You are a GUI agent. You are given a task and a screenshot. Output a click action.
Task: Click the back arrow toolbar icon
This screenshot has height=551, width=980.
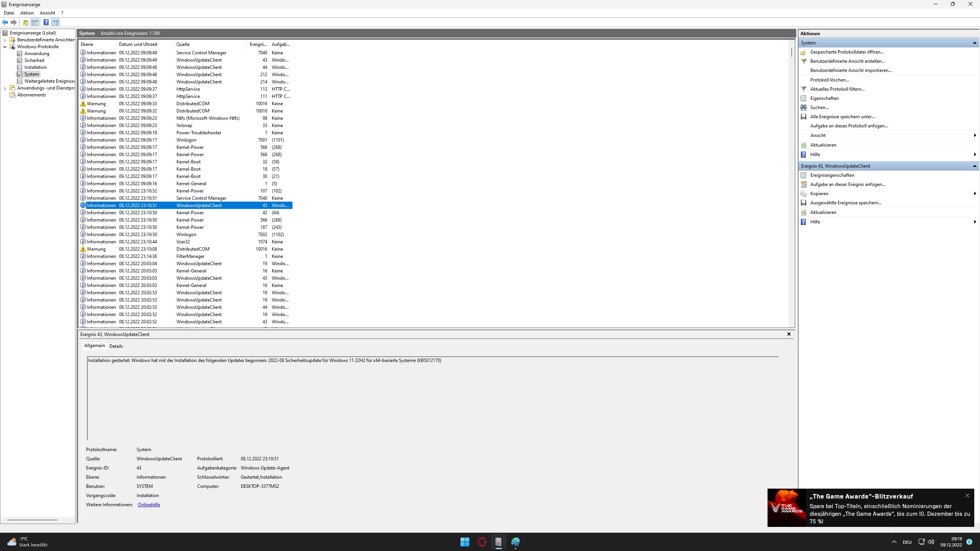coord(5,22)
